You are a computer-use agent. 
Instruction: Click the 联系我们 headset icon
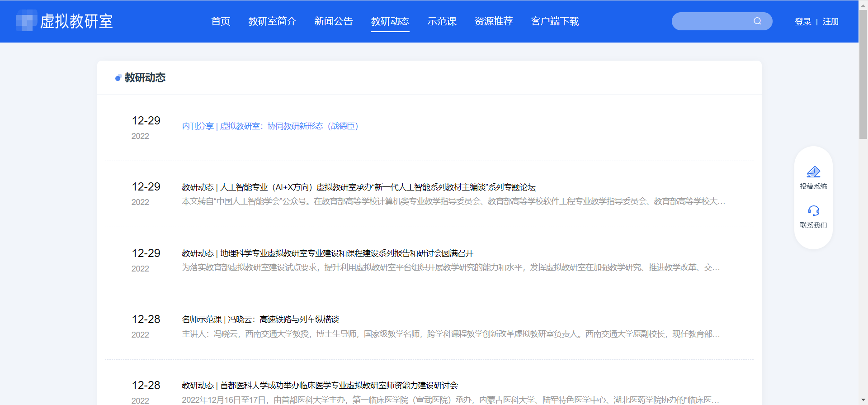[x=813, y=211]
